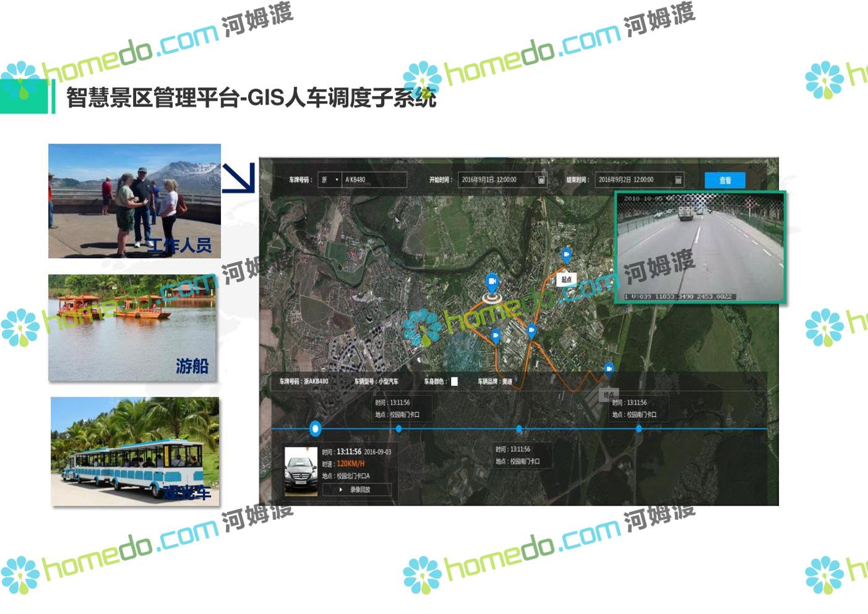Click the timeline dot above the lower 校园南门卡口 tooltip
Viewport: 868px width, 614px height.
tap(519, 428)
